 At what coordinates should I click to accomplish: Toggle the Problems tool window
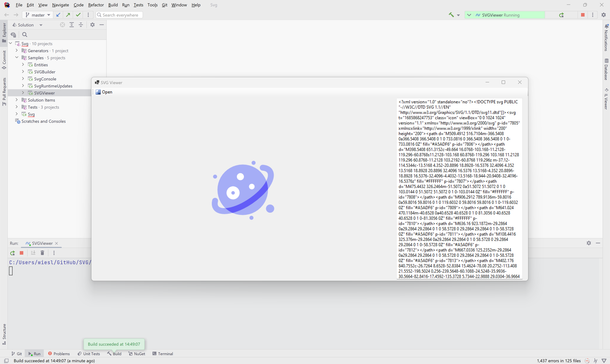(x=59, y=353)
